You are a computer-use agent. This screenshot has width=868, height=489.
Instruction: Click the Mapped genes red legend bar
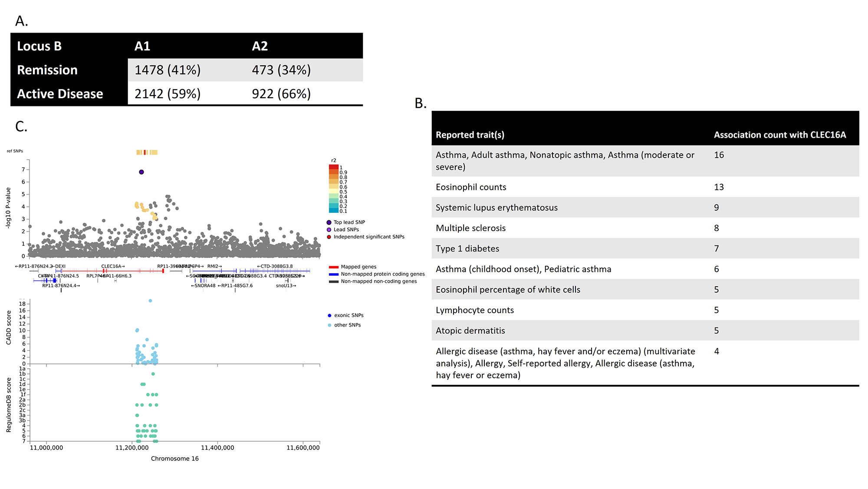pyautogui.click(x=333, y=267)
